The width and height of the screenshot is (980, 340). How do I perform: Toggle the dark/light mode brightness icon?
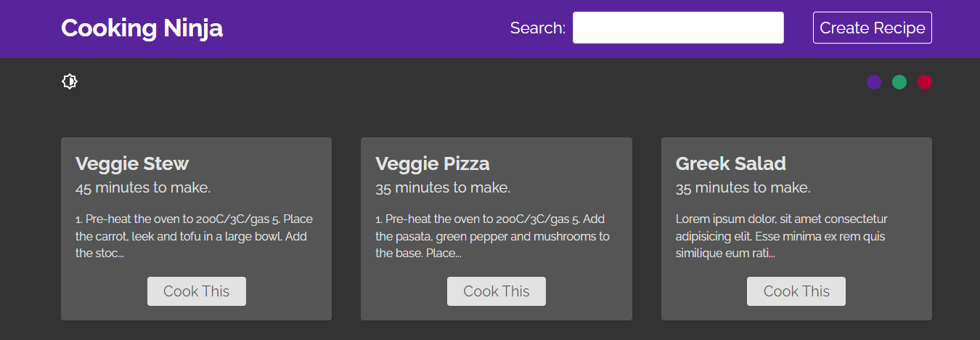click(x=70, y=81)
